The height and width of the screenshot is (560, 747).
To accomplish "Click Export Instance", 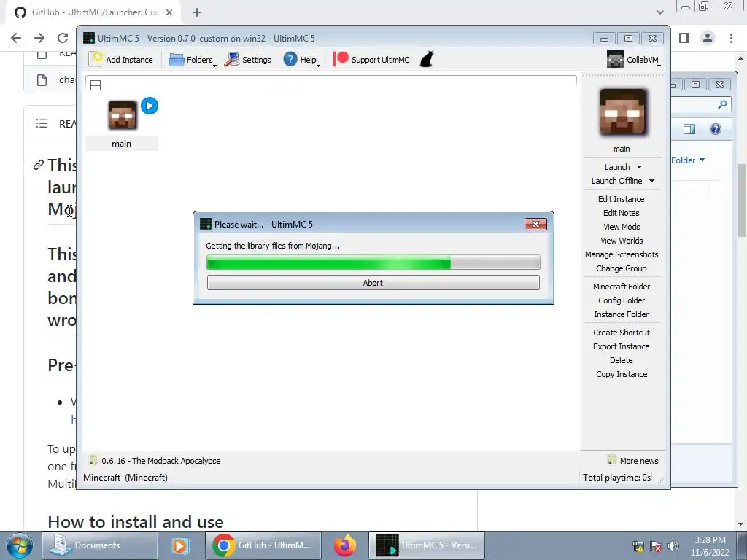I will pyautogui.click(x=622, y=346).
